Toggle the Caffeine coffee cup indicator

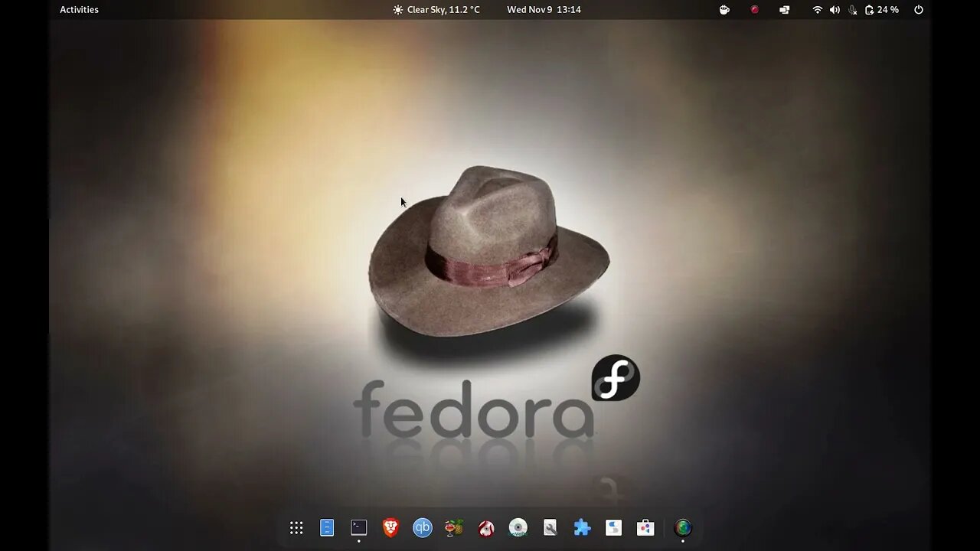(724, 10)
